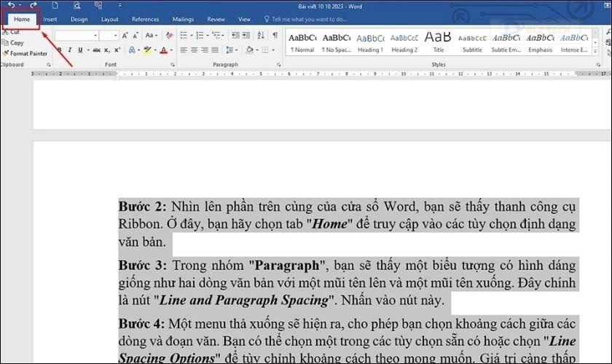Undo the last action
This screenshot has width=612, height=364.
(12, 5)
